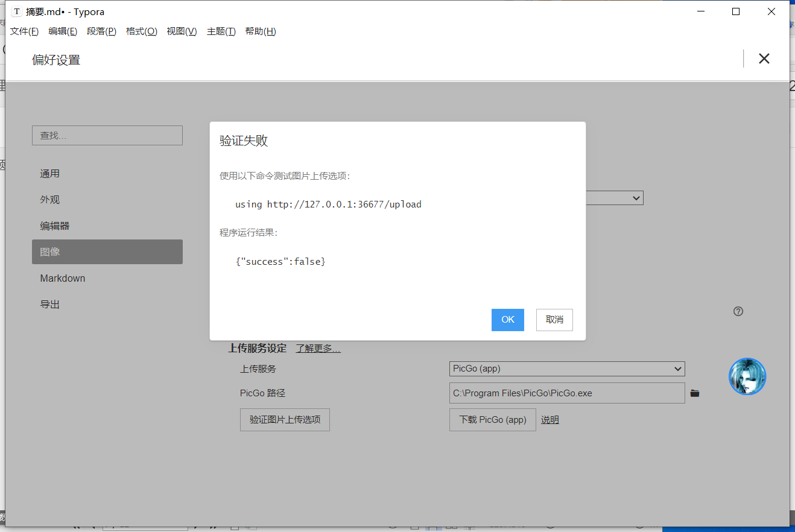Close the 偏好设置 panel using the X icon

click(764, 59)
